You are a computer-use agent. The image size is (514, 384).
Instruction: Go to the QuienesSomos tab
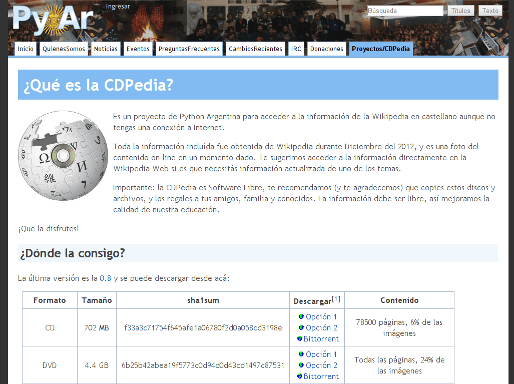coord(64,49)
